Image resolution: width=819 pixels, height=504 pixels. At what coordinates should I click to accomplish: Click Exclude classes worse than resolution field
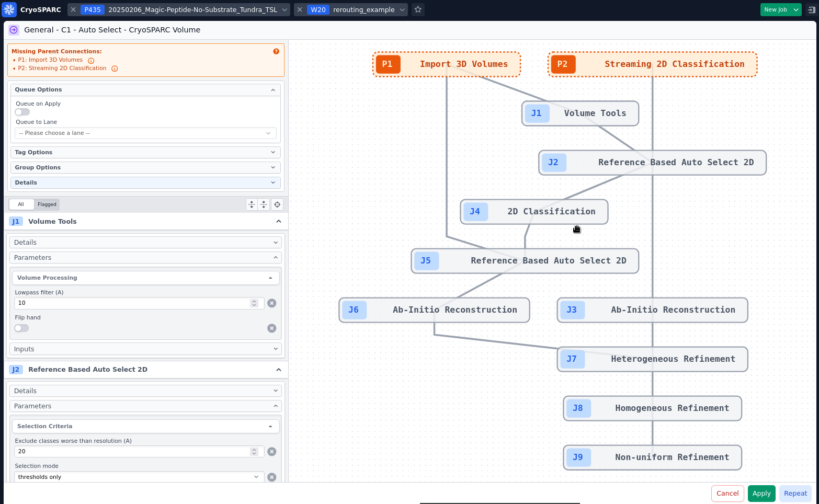(139, 452)
